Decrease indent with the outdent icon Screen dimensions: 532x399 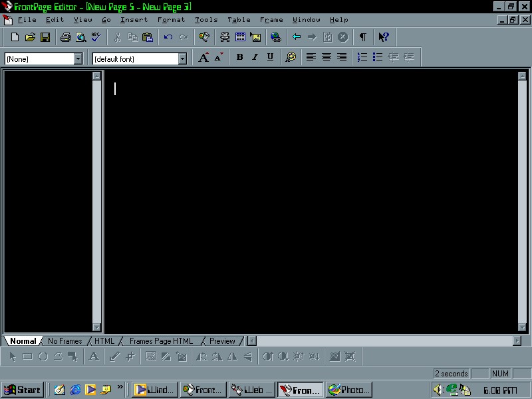point(393,57)
